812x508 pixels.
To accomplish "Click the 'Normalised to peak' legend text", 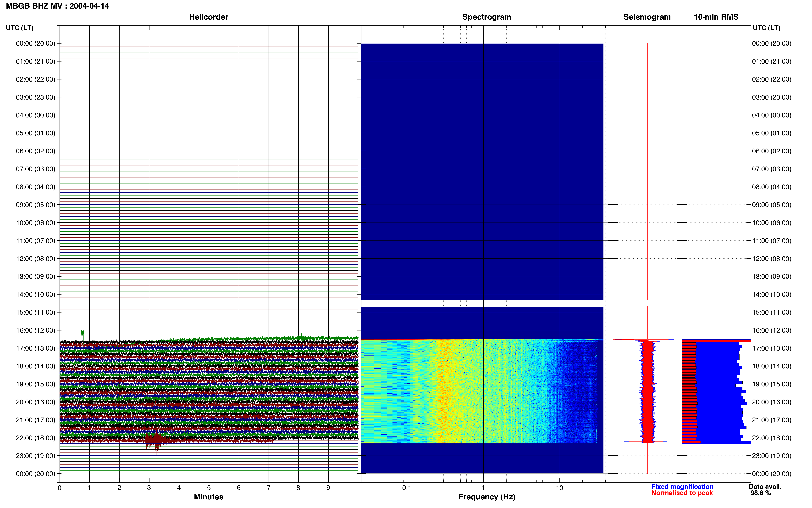I will tap(682, 493).
